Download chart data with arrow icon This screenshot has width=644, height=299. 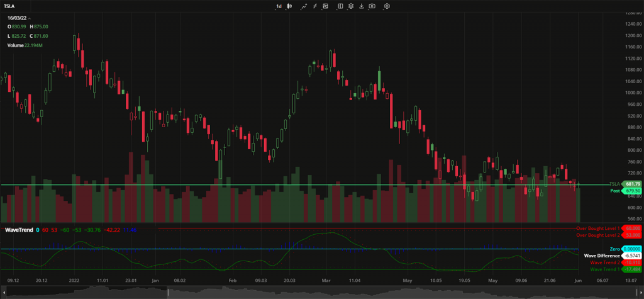coord(362,6)
